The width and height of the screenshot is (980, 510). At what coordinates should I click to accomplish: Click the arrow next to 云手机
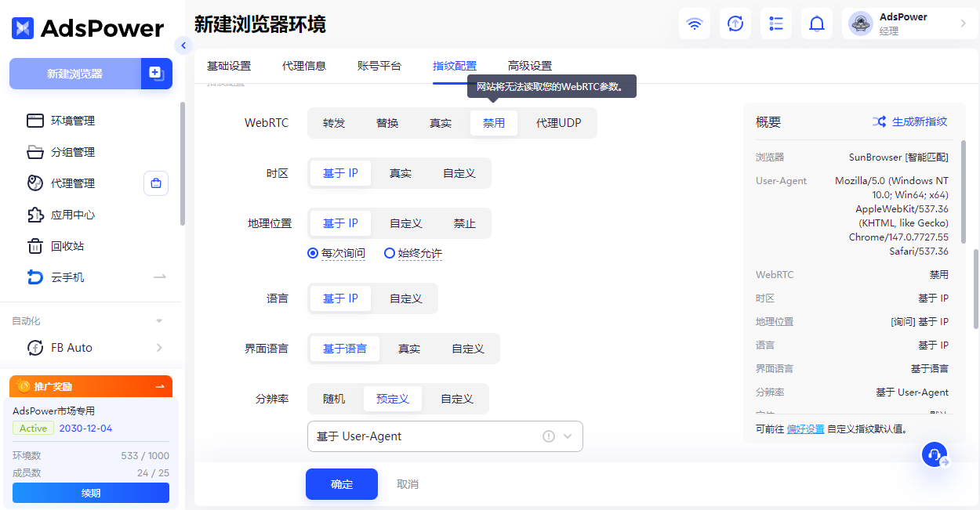pyautogui.click(x=160, y=277)
